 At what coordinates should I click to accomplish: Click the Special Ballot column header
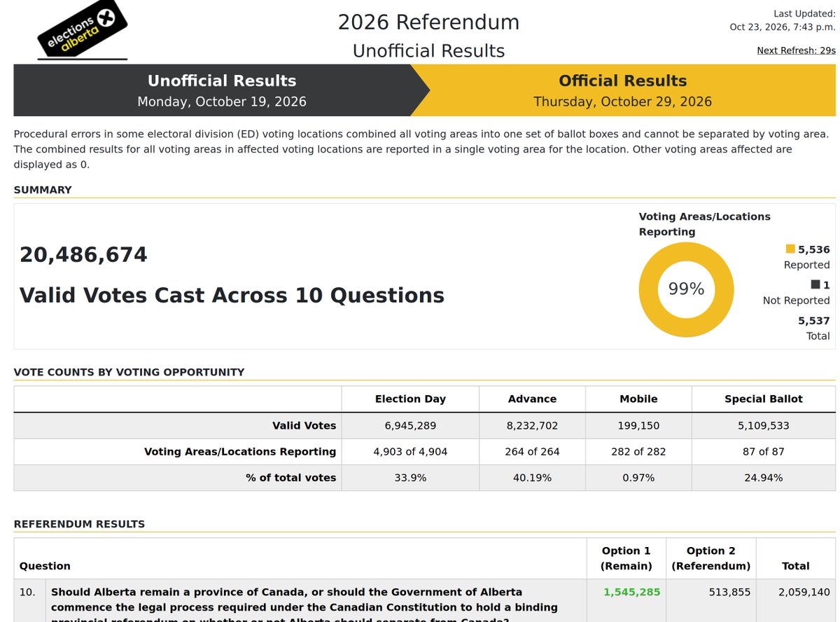(764, 399)
